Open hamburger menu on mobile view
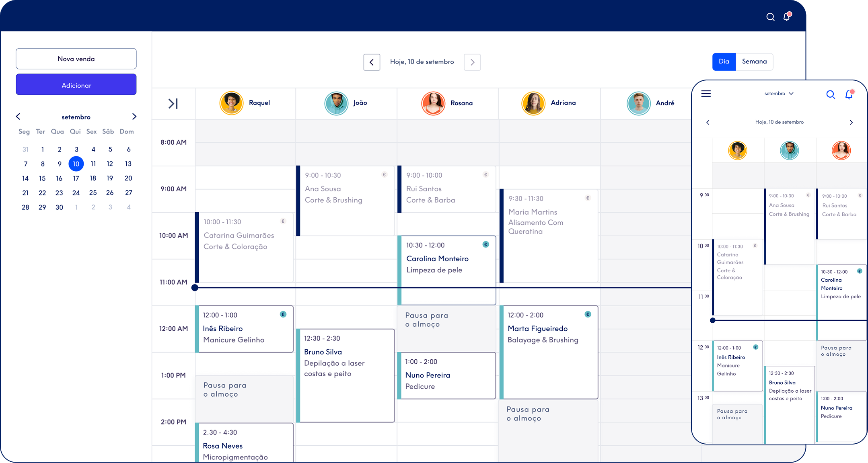 click(706, 94)
